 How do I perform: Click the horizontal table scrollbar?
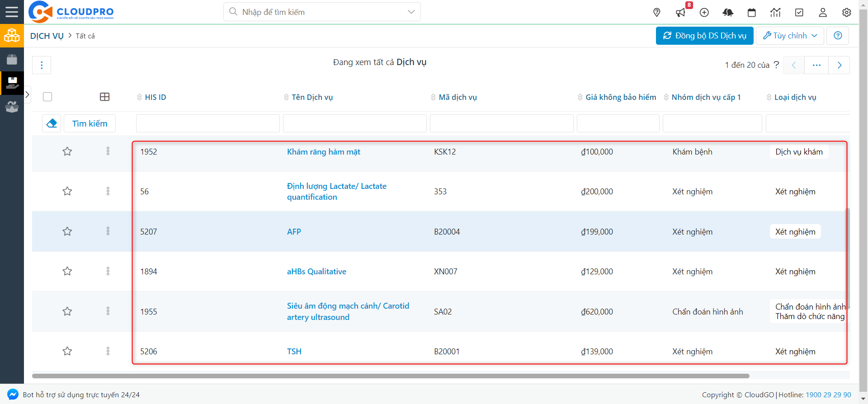391,376
